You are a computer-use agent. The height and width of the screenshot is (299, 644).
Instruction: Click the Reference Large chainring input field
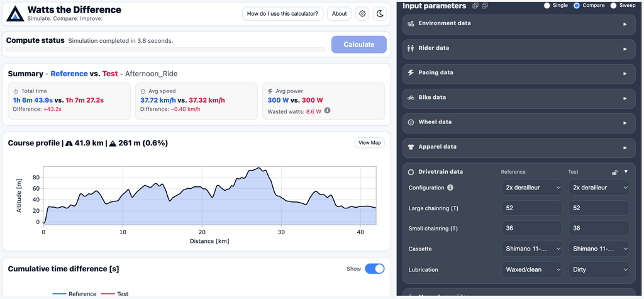tap(531, 208)
